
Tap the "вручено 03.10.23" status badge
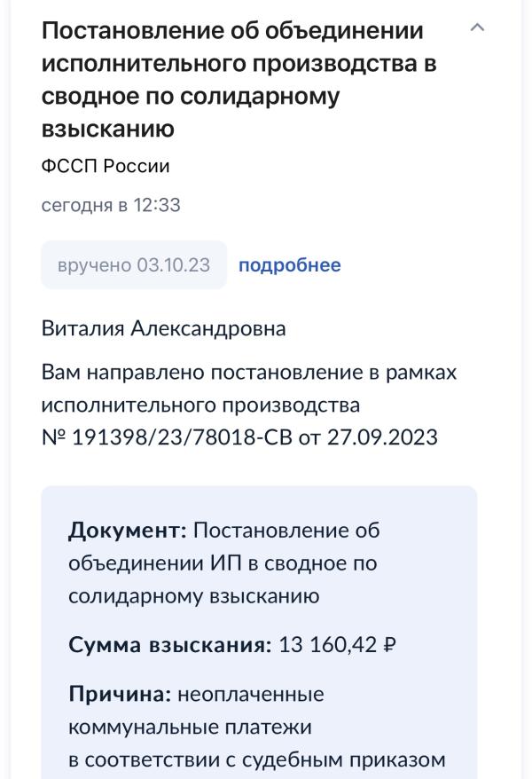pos(134,265)
